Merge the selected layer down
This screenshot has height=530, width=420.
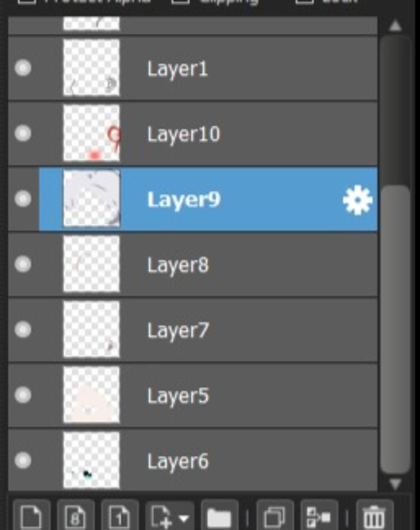click(x=319, y=516)
